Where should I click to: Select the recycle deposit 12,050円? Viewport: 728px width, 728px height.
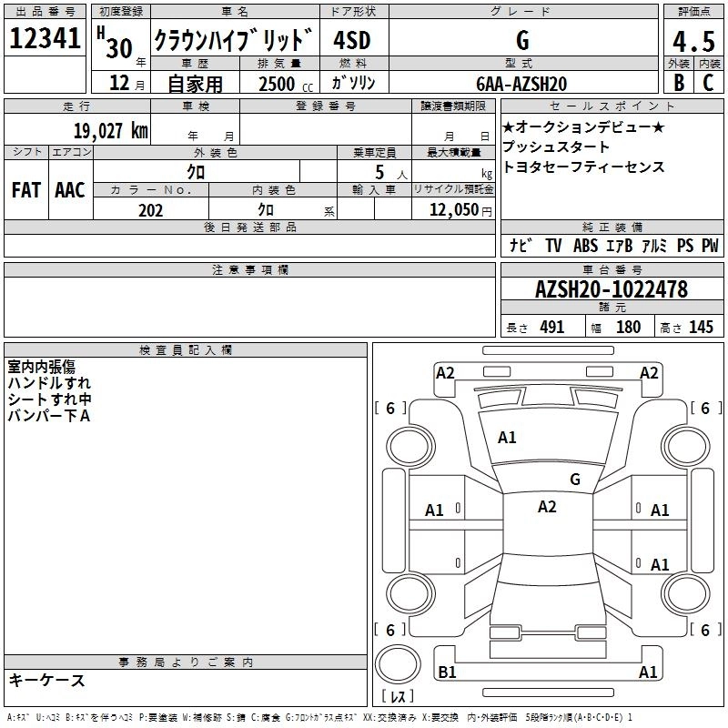tap(460, 210)
